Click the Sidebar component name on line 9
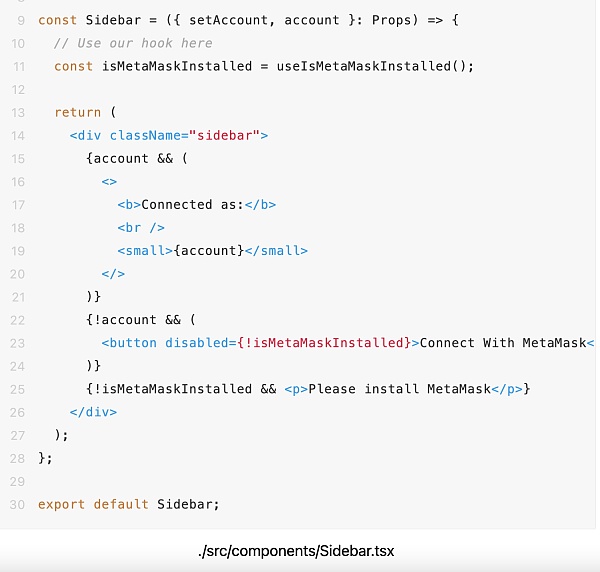 coord(113,20)
